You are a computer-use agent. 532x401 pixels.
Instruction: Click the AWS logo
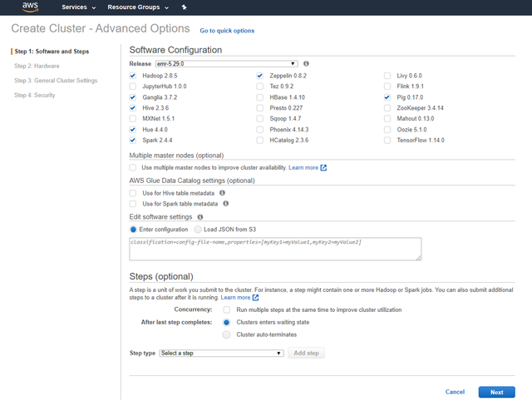pos(30,7)
